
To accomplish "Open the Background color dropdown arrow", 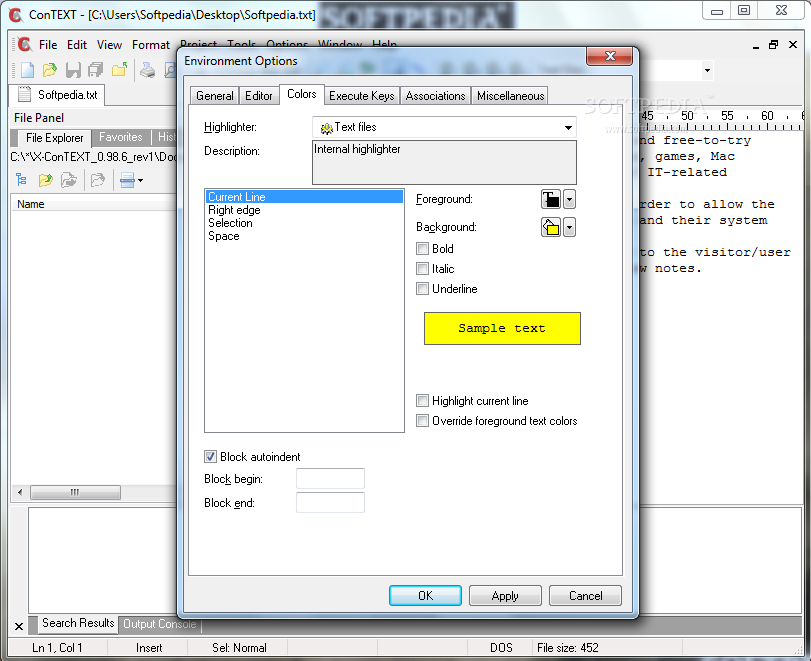I will coord(569,227).
